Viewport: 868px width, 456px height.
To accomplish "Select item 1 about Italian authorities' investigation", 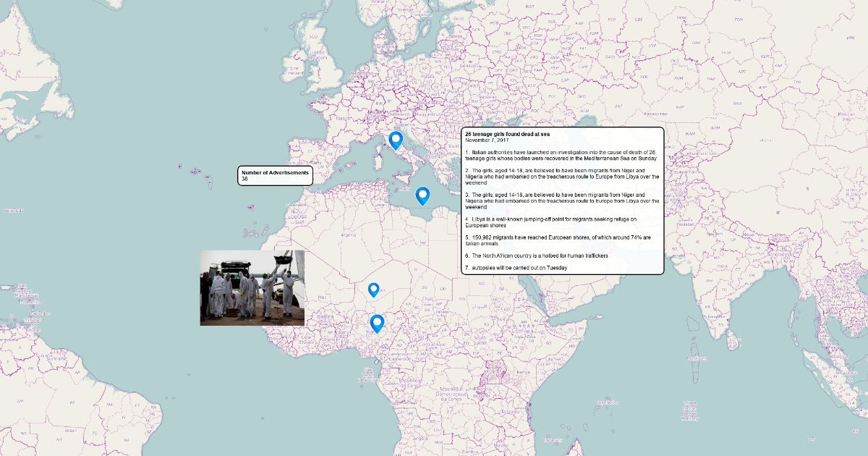I will (x=561, y=155).
